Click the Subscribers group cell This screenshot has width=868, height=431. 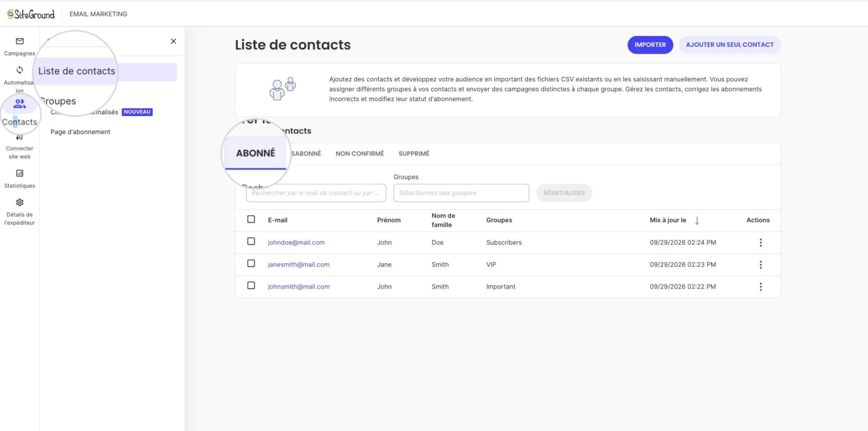[504, 243]
